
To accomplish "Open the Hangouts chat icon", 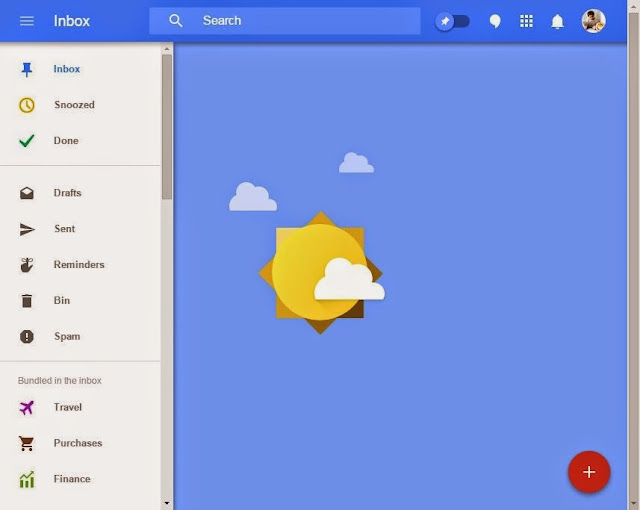I will tap(495, 21).
